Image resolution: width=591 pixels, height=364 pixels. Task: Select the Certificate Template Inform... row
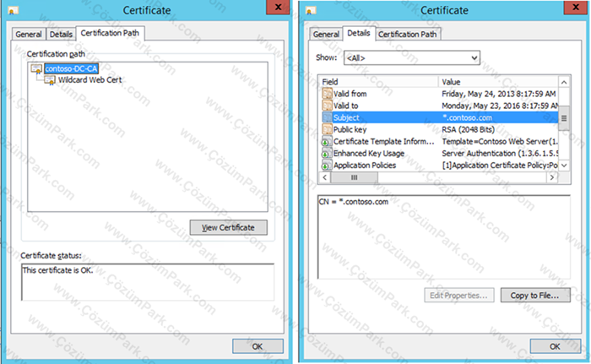click(440, 141)
